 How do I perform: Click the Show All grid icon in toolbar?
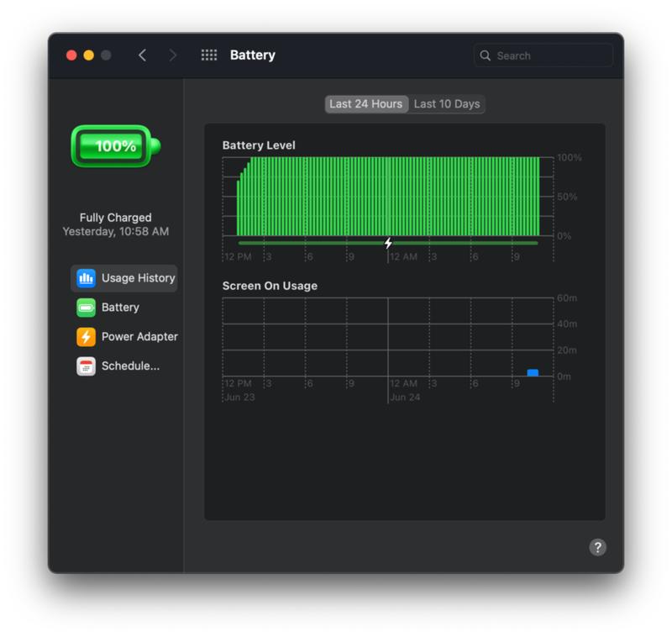pyautogui.click(x=208, y=55)
